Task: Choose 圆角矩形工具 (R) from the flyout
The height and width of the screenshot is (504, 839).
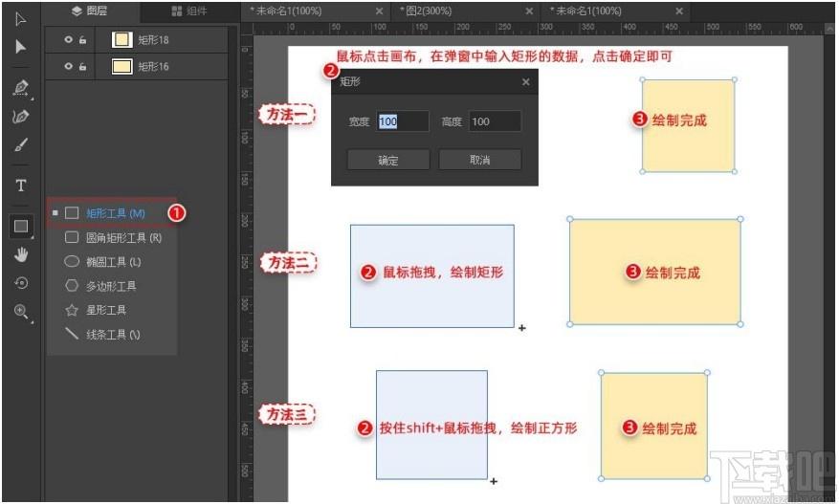Action: 113,237
